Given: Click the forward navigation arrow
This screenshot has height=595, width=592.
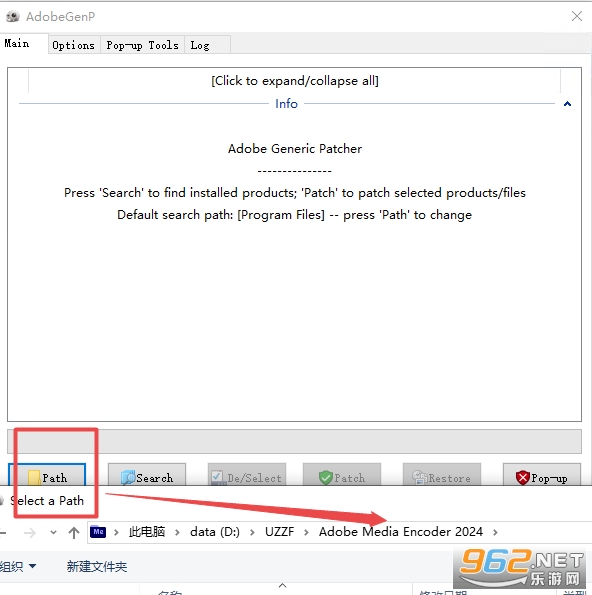Looking at the screenshot, I should point(30,533).
